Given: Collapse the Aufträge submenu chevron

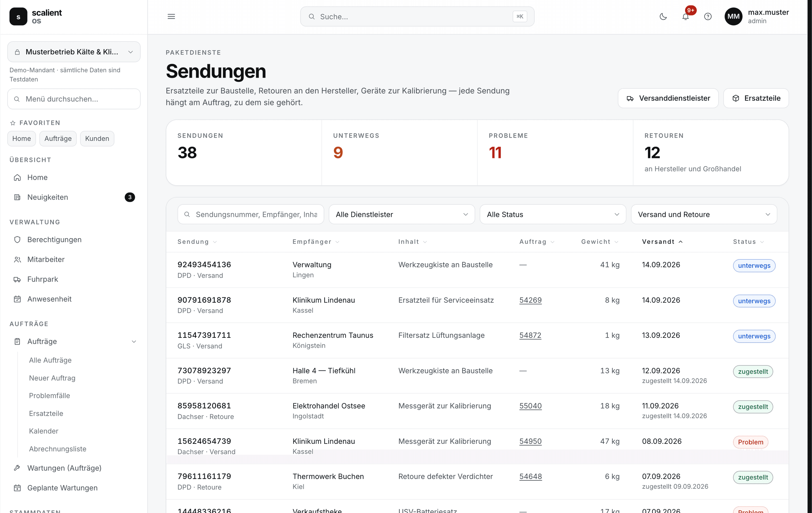Looking at the screenshot, I should [x=134, y=342].
